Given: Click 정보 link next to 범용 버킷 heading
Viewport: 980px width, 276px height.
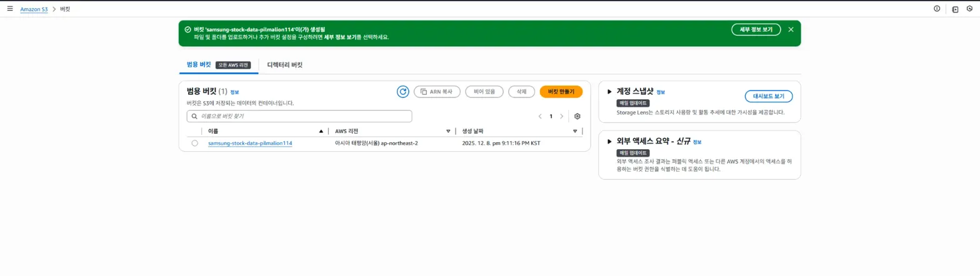Looking at the screenshot, I should [x=234, y=92].
